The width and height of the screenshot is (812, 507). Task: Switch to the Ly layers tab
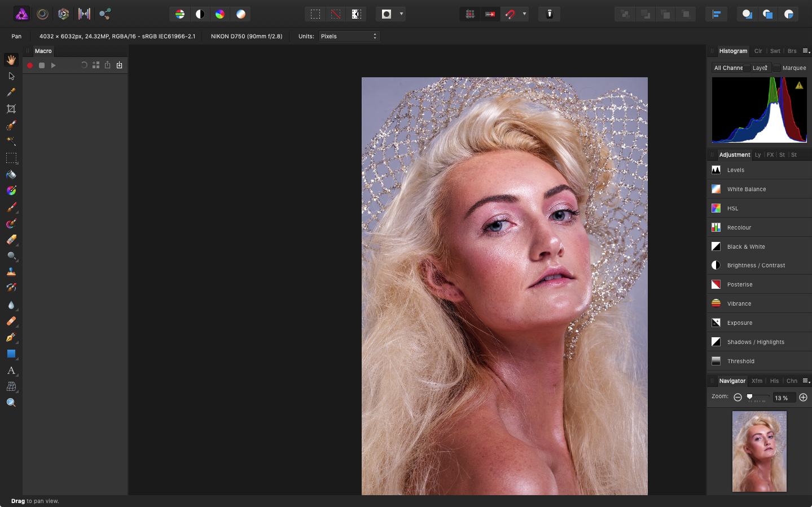click(758, 155)
